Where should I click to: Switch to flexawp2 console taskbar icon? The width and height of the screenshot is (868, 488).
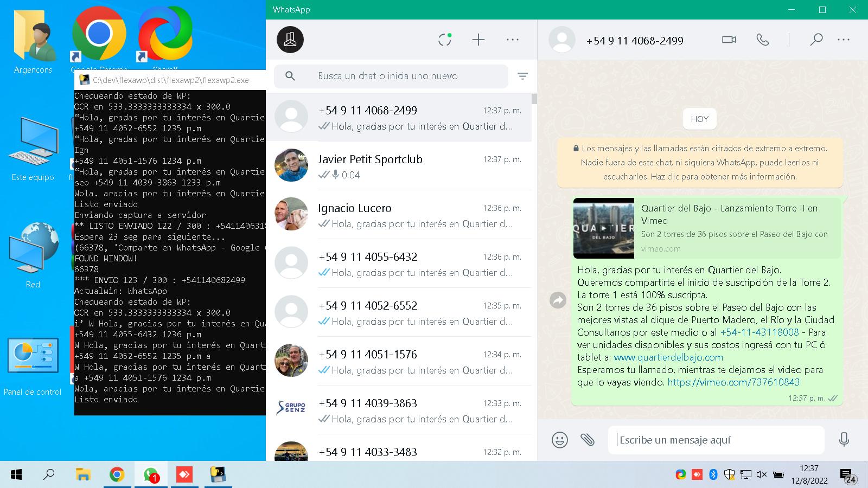pos(218,475)
